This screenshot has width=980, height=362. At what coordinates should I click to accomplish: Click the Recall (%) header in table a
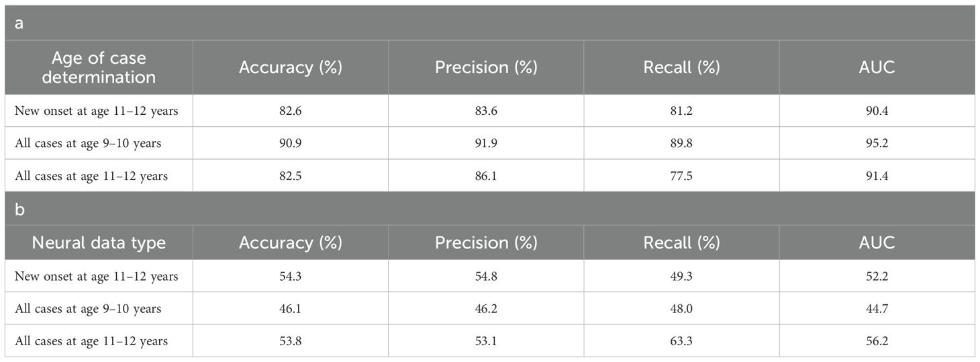click(x=681, y=68)
